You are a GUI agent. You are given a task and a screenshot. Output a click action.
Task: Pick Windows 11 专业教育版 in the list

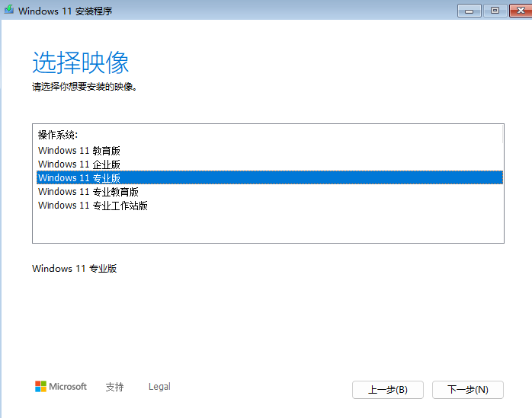coord(88,192)
